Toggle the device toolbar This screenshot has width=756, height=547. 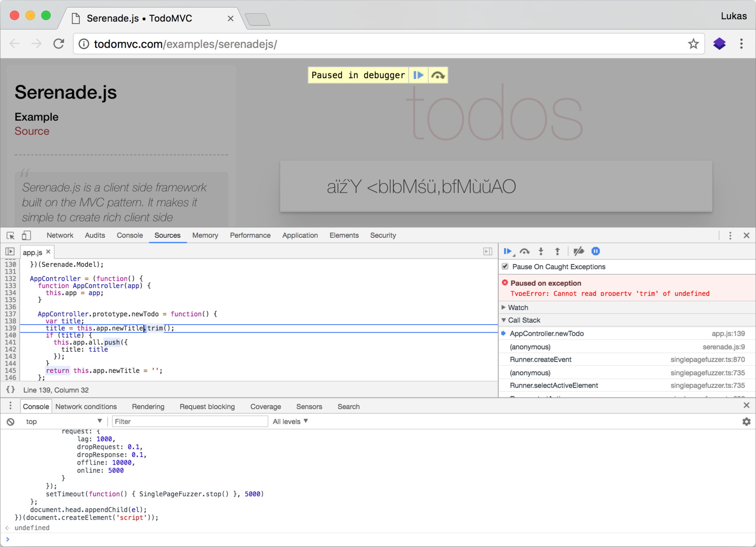[26, 235]
